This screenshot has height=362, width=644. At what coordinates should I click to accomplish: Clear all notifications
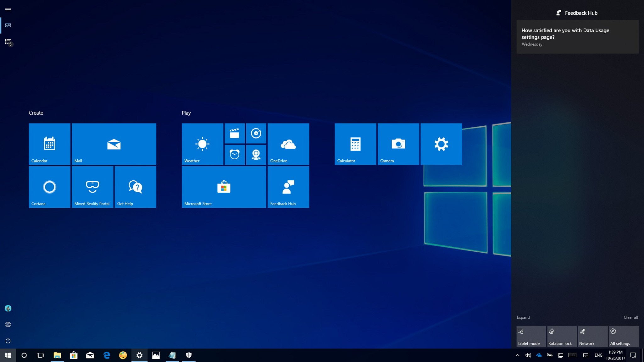click(x=630, y=317)
